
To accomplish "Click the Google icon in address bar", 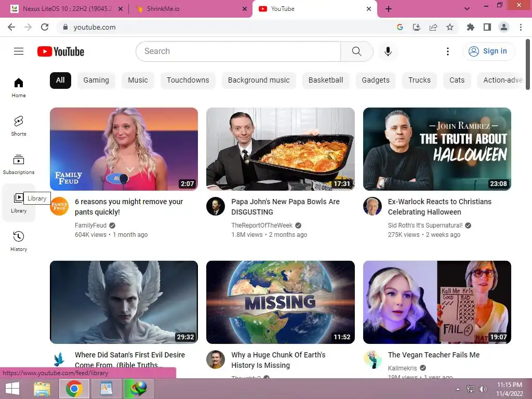I will 400,27.
